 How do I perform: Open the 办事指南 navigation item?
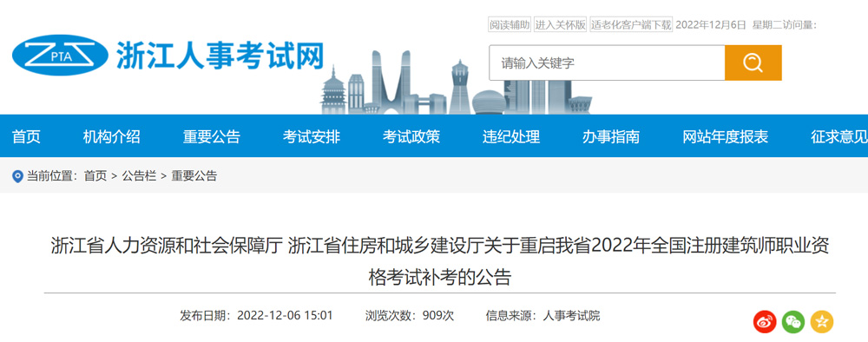[x=611, y=136]
